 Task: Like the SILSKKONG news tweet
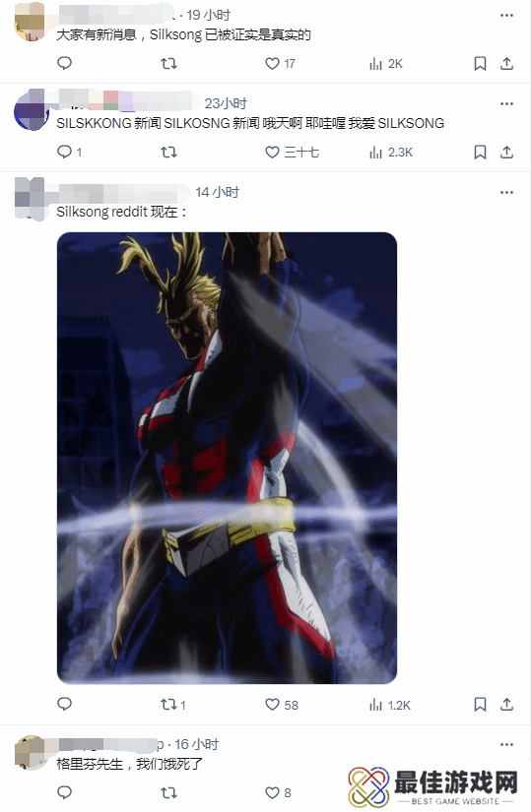click(292, 153)
